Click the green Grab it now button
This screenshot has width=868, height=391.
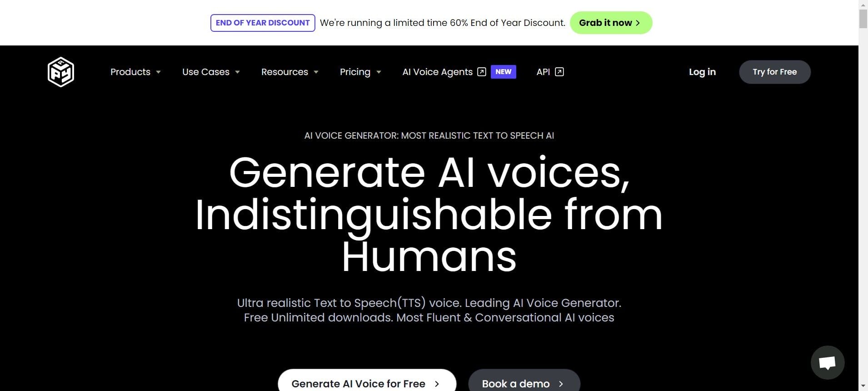point(611,23)
